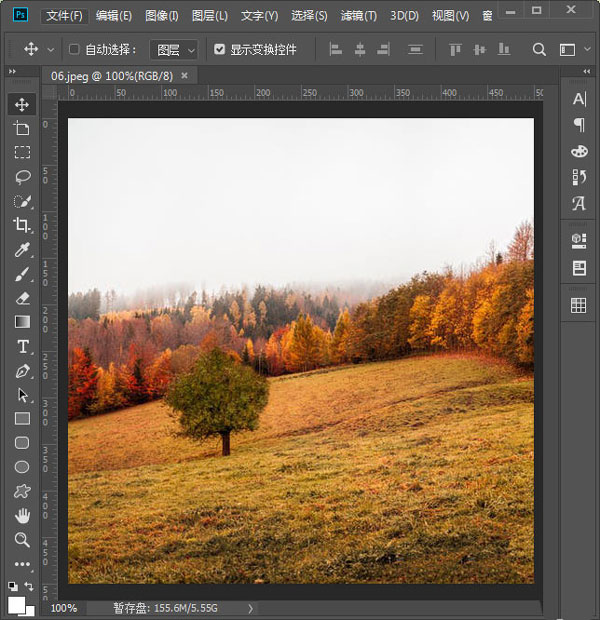
Task: Select the Horizontal Type tool
Action: pos(23,347)
